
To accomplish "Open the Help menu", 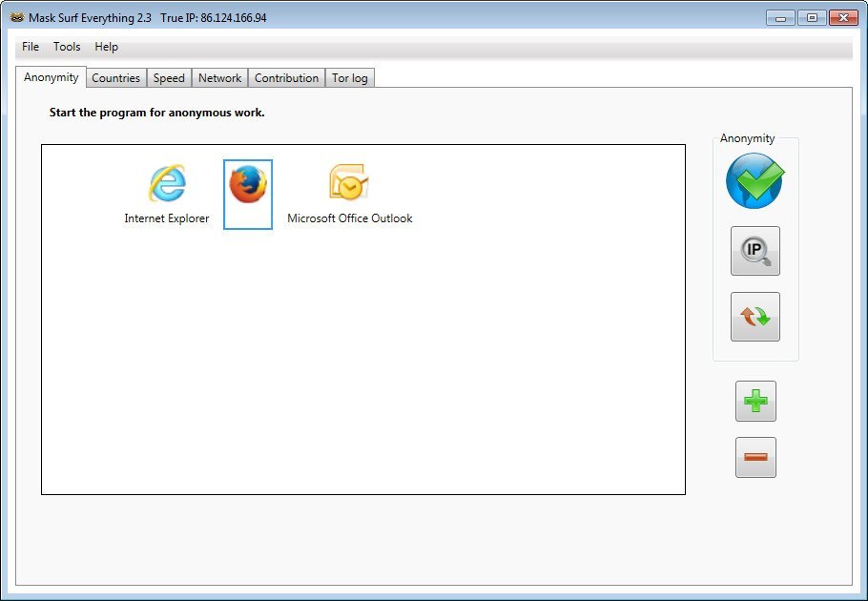I will (106, 47).
